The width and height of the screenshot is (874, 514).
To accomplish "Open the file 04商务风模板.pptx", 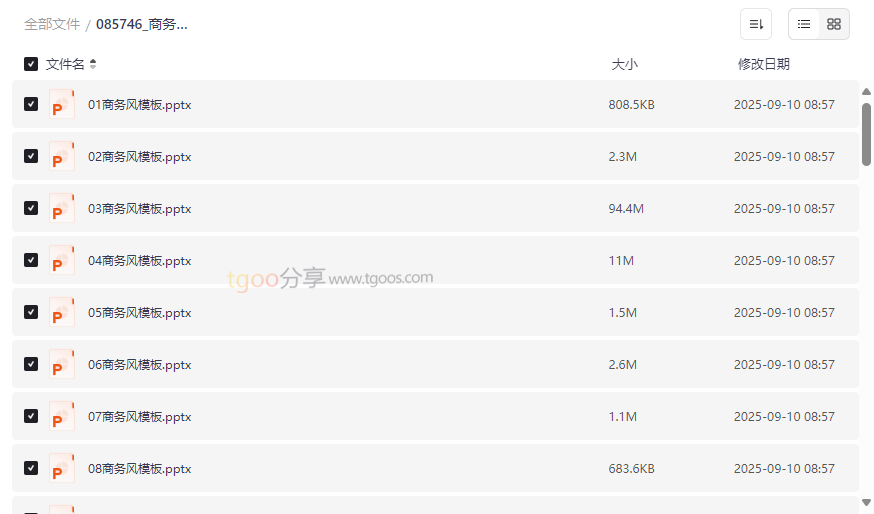I will pos(139,261).
